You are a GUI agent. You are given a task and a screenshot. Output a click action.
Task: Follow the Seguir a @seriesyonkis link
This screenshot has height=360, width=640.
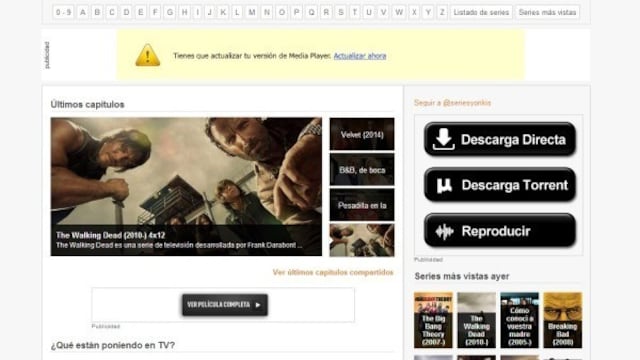pyautogui.click(x=452, y=103)
